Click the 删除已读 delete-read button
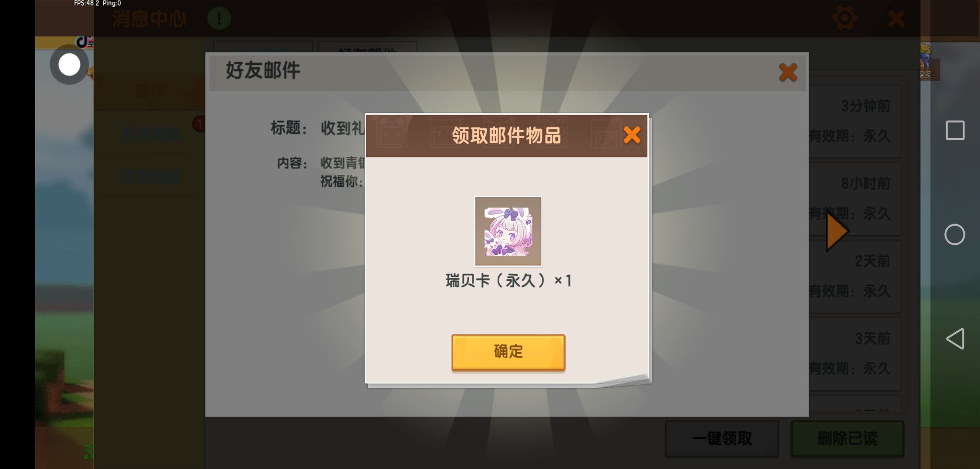This screenshot has height=469, width=980. [x=847, y=439]
